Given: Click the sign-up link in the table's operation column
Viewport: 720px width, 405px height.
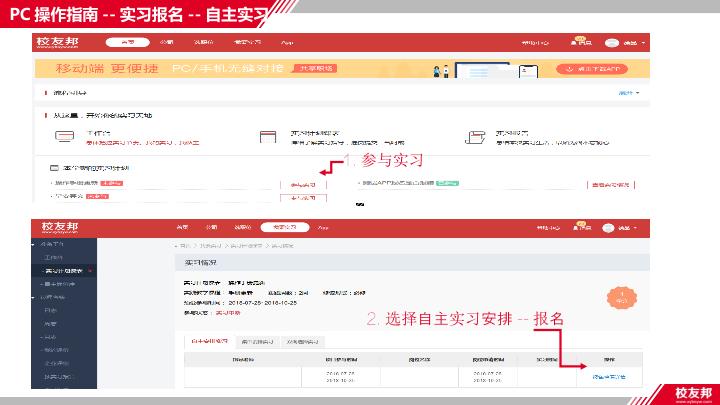Looking at the screenshot, I should (x=608, y=377).
